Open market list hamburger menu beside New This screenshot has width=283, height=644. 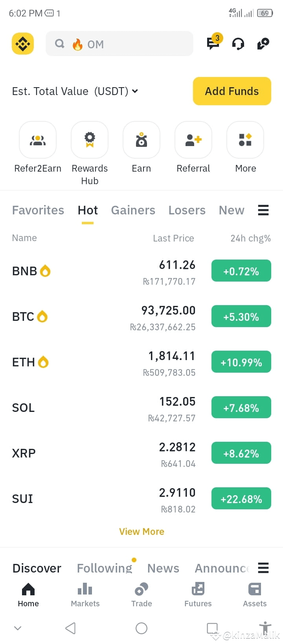tap(263, 210)
